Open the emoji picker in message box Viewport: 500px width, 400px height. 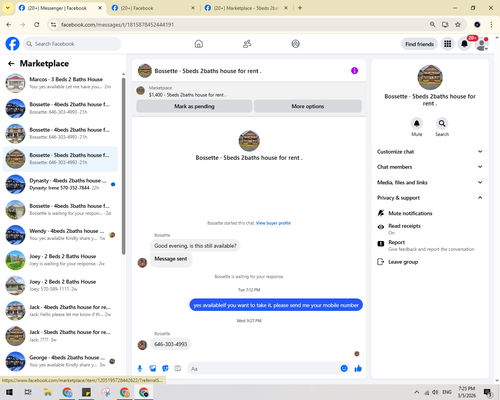coord(344,368)
